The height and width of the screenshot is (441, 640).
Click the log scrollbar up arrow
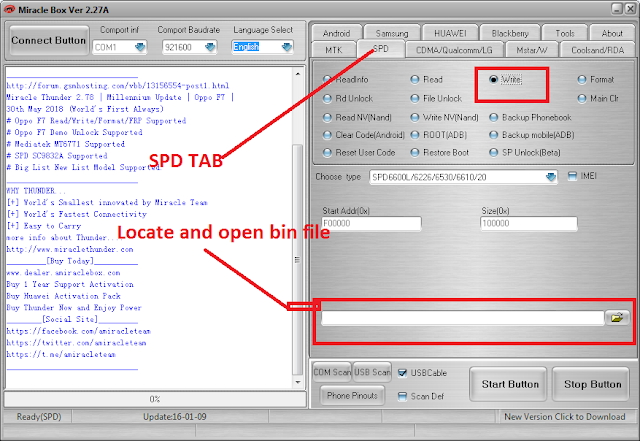298,74
